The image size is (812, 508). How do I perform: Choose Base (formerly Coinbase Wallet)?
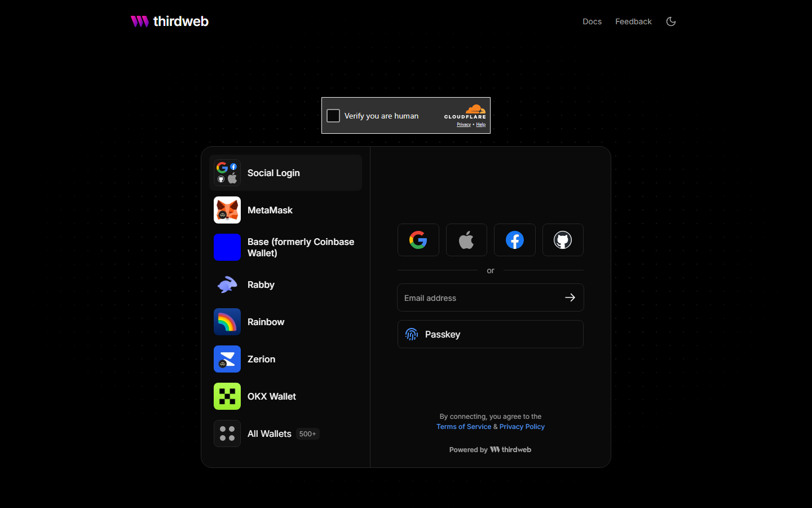click(x=285, y=247)
